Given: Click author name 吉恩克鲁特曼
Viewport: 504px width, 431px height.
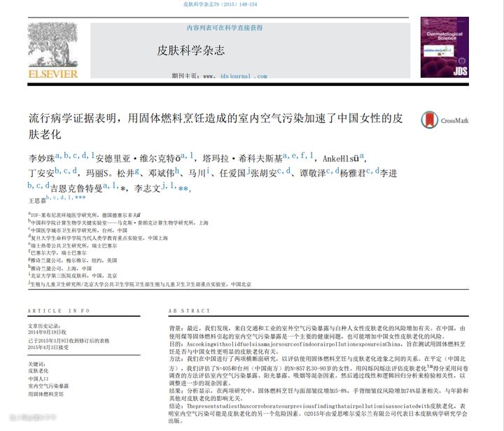Looking at the screenshot, I should (76, 188).
